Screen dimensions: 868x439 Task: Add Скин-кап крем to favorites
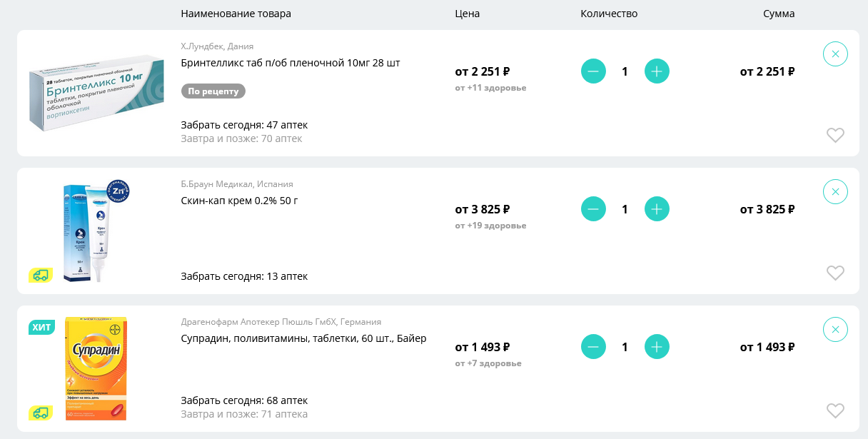pos(835,273)
